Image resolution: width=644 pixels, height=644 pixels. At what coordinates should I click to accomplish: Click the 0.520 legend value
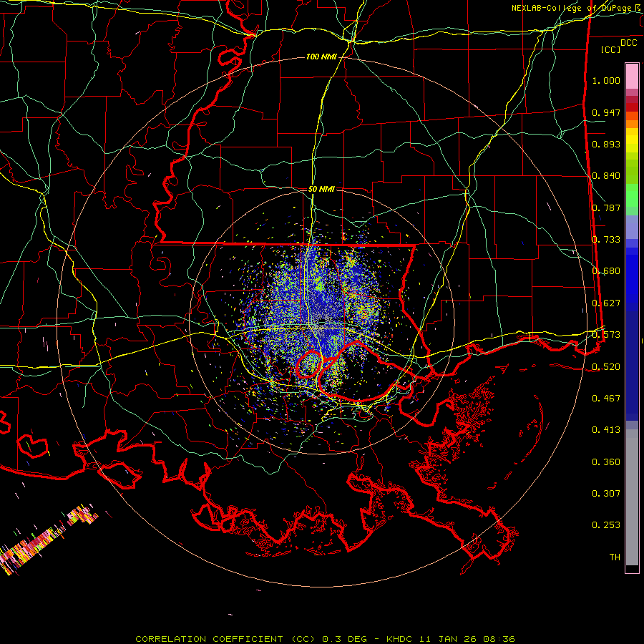click(x=606, y=367)
